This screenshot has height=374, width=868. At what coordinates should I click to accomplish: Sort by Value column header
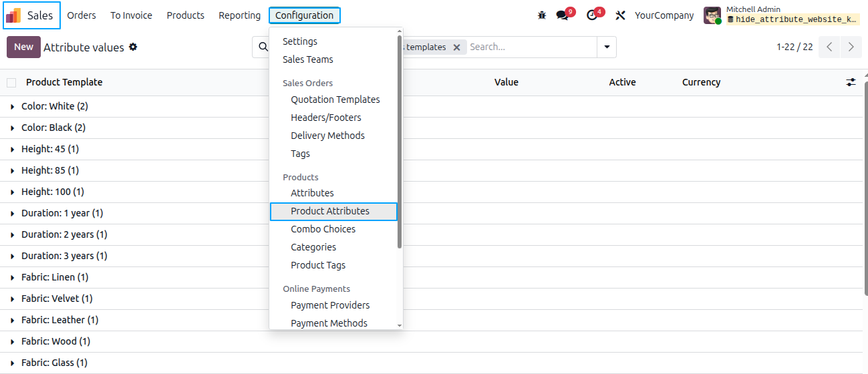click(x=507, y=82)
